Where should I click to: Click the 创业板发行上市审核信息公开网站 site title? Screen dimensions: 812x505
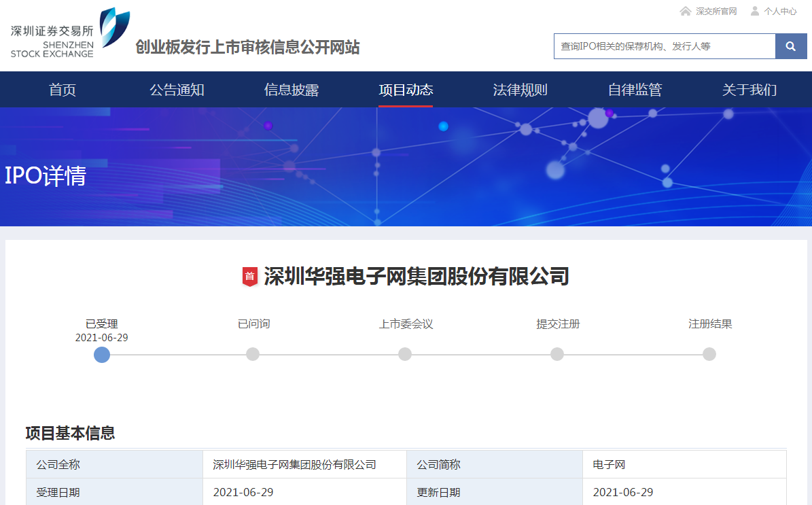[247, 47]
